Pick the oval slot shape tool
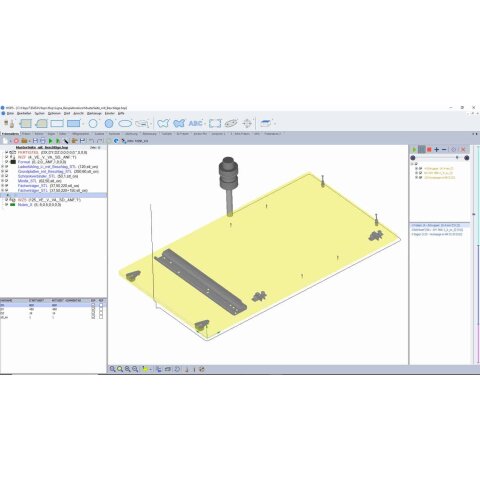 coord(125,124)
